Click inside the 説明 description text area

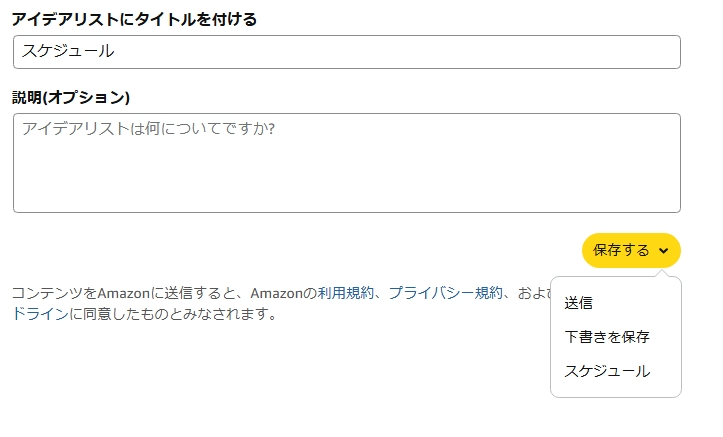click(347, 163)
